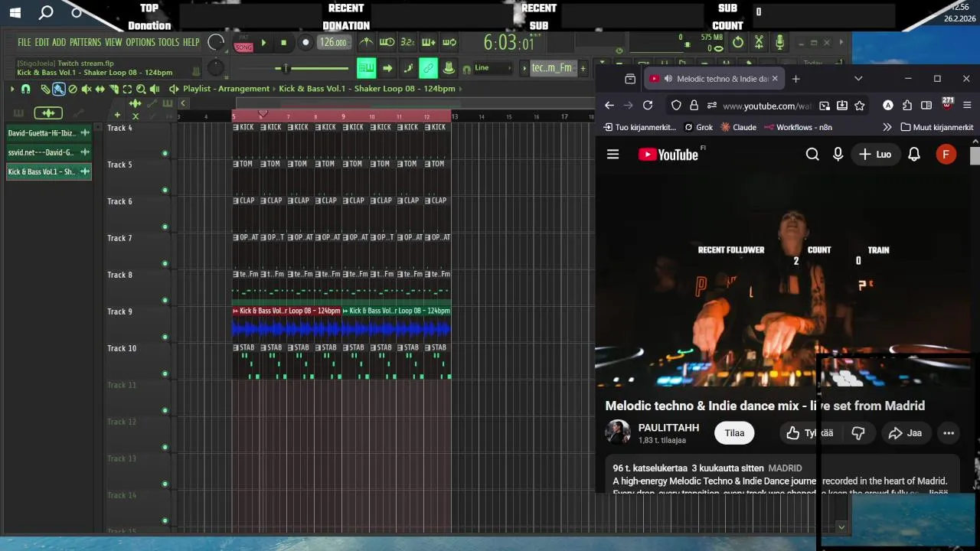Open the PATTERNS menu
The width and height of the screenshot is (980, 551).
tap(85, 43)
